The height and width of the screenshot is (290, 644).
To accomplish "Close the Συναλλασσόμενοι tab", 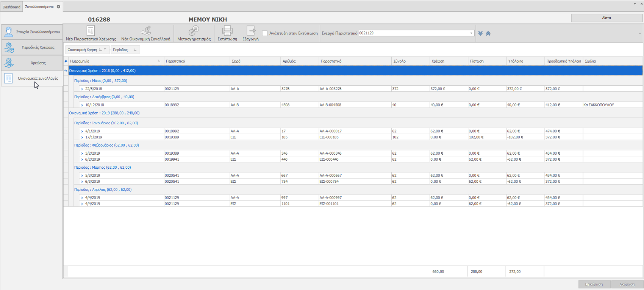I will [58, 7].
